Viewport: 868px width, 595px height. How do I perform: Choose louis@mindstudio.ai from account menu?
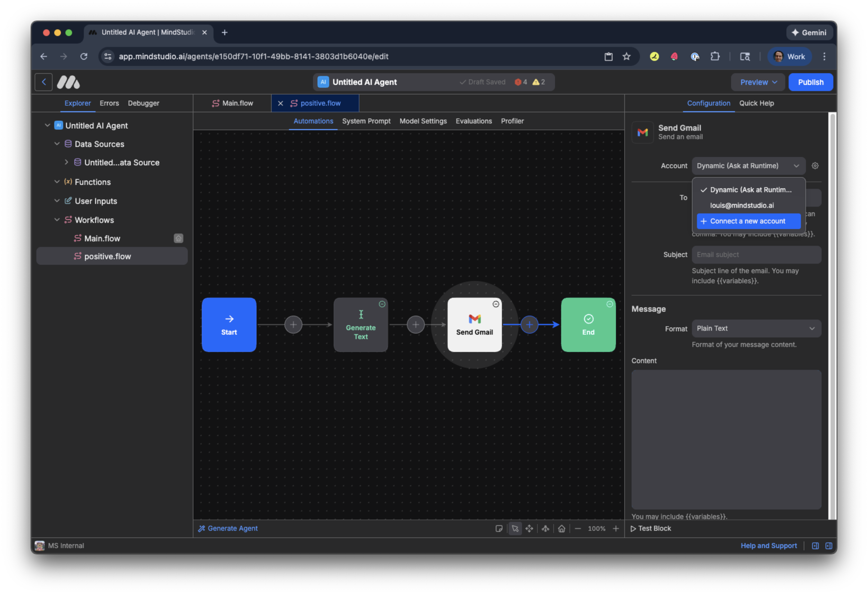coord(742,205)
